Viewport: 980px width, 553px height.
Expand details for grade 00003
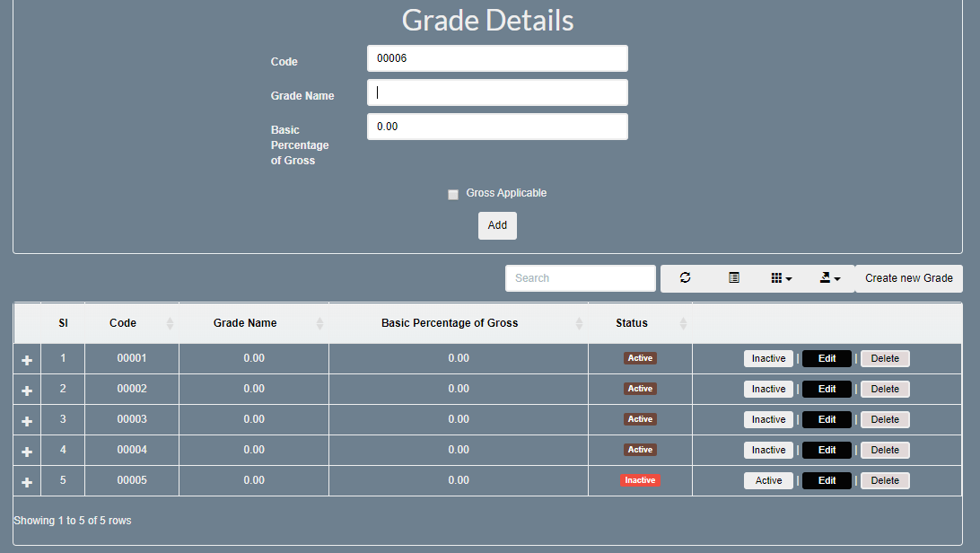pos(26,419)
